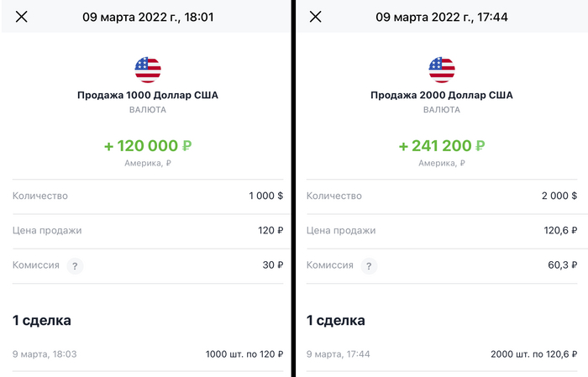
Task: Open the deal row dated 9 марта, 17:44
Action: coord(442,354)
